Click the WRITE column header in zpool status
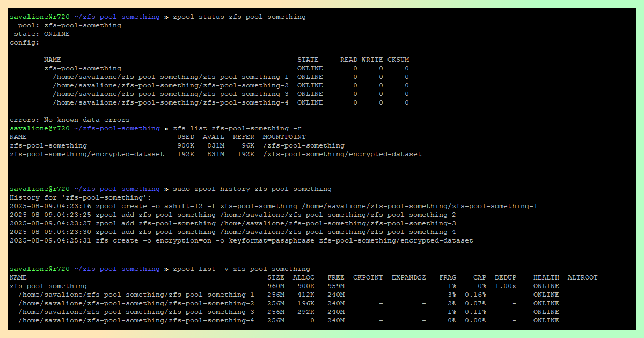The height and width of the screenshot is (338, 644). click(x=372, y=60)
